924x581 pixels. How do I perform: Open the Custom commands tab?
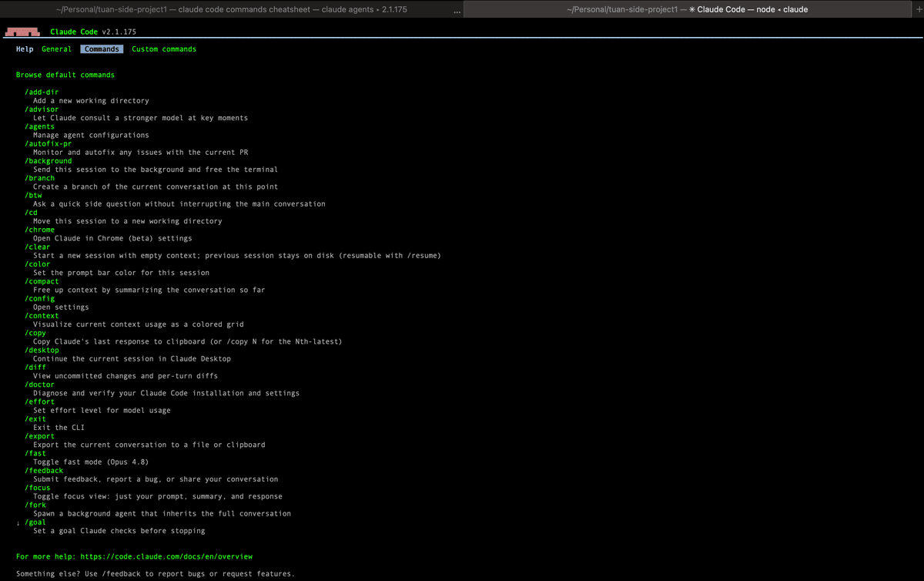point(164,49)
